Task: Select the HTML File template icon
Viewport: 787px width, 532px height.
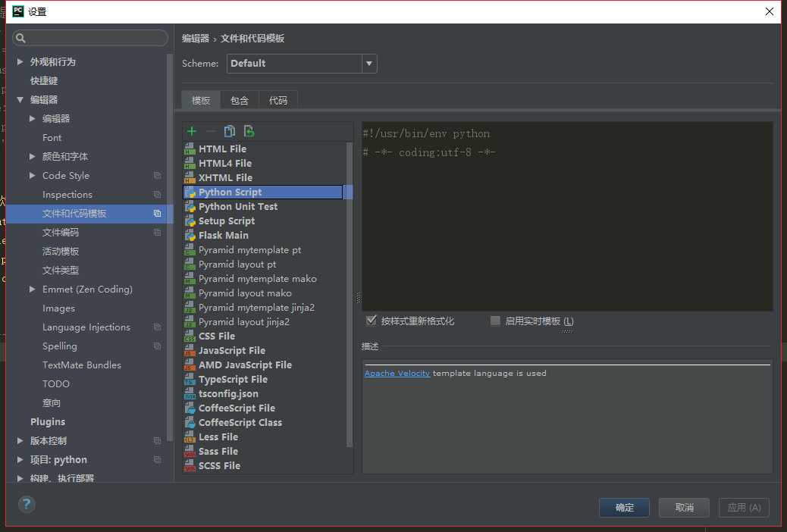Action: coord(190,149)
